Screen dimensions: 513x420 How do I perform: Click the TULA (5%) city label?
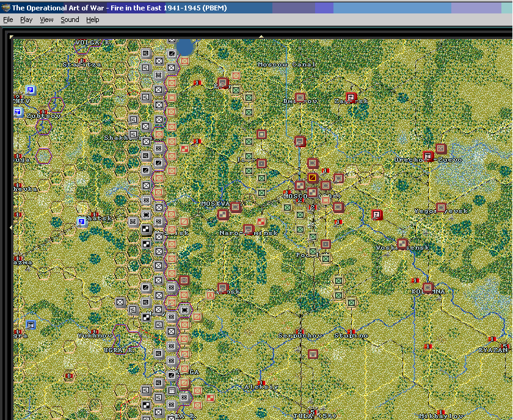pos(315,416)
